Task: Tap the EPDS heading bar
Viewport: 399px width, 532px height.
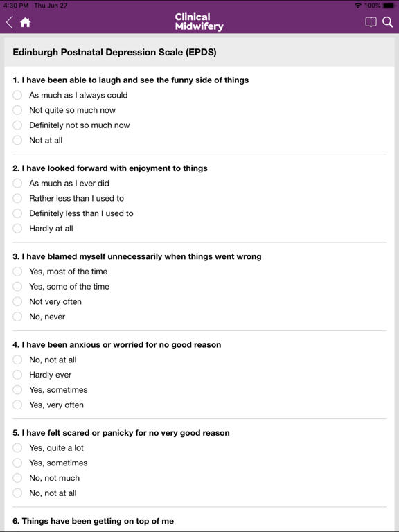Action: click(199, 52)
